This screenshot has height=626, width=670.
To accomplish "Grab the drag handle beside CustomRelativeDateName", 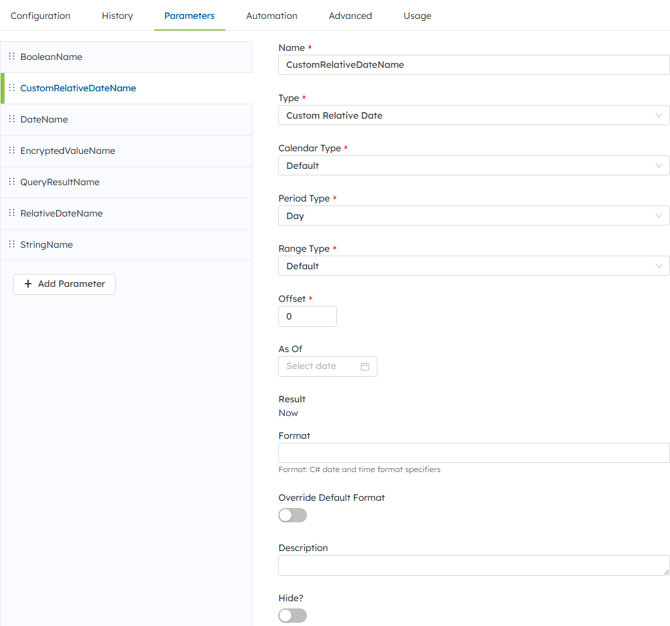I will pos(12,88).
